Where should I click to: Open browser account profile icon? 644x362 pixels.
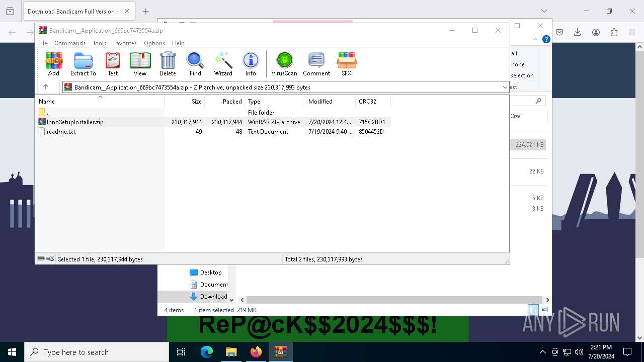596,32
